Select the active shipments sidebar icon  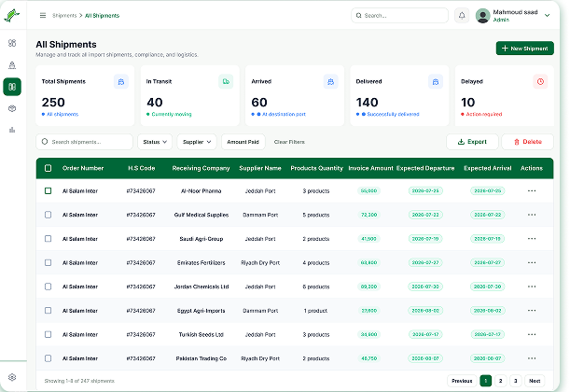click(x=12, y=87)
